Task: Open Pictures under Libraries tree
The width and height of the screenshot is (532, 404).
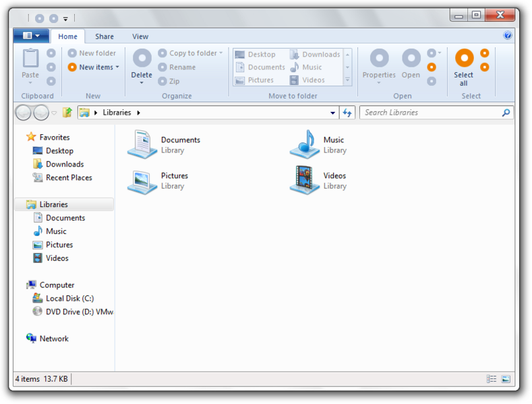Action: pos(53,245)
